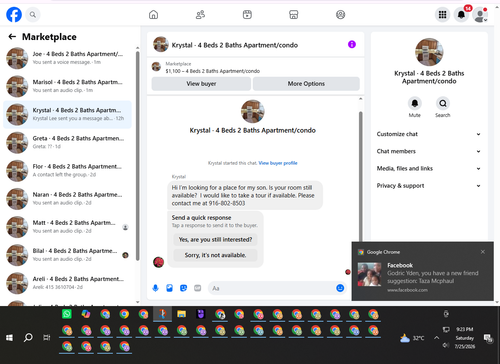500x364 pixels.
Task: Click the sender avatar beside quick responses
Action: [x=158, y=262]
